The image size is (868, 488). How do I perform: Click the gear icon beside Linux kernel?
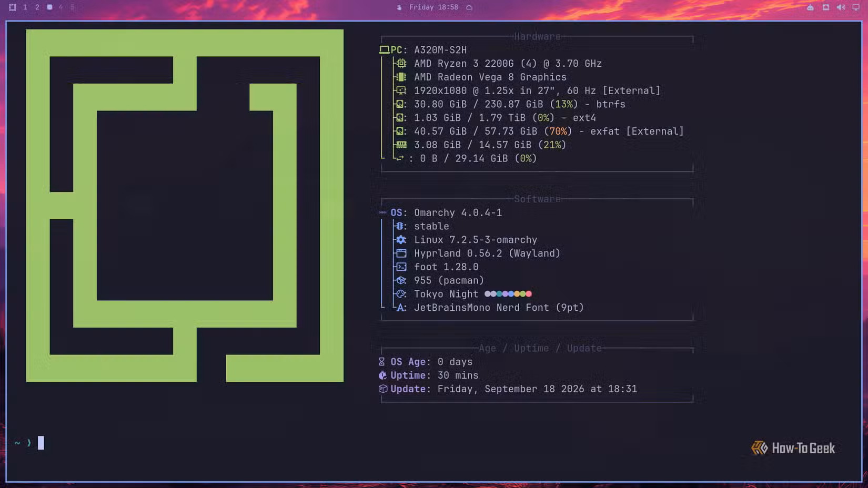(401, 240)
